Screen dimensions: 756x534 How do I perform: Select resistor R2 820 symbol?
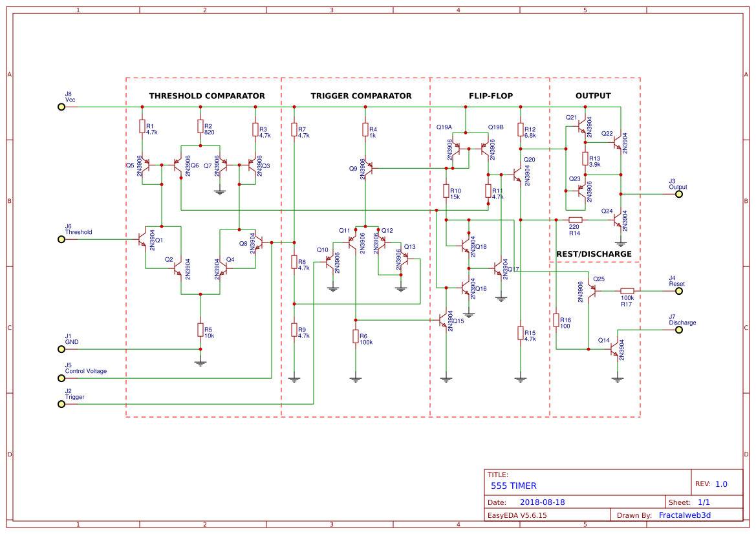pos(200,126)
